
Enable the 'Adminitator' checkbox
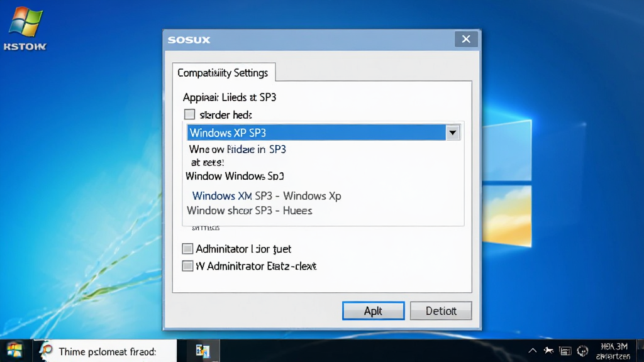(x=187, y=249)
